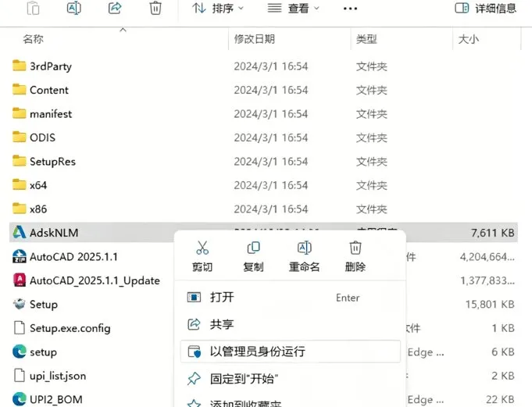Click the toolbar share icon
Image resolution: width=532 pixels, height=407 pixels.
point(115,8)
